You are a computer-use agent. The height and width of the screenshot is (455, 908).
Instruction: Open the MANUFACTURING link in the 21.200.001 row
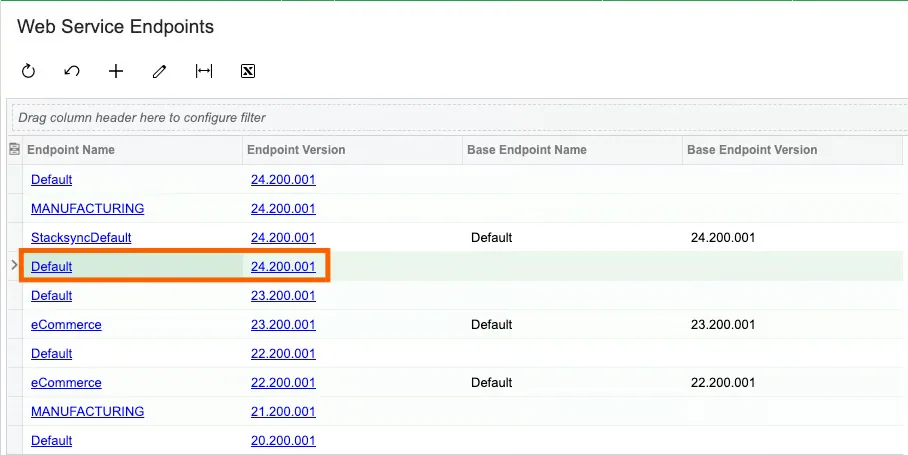(x=87, y=411)
